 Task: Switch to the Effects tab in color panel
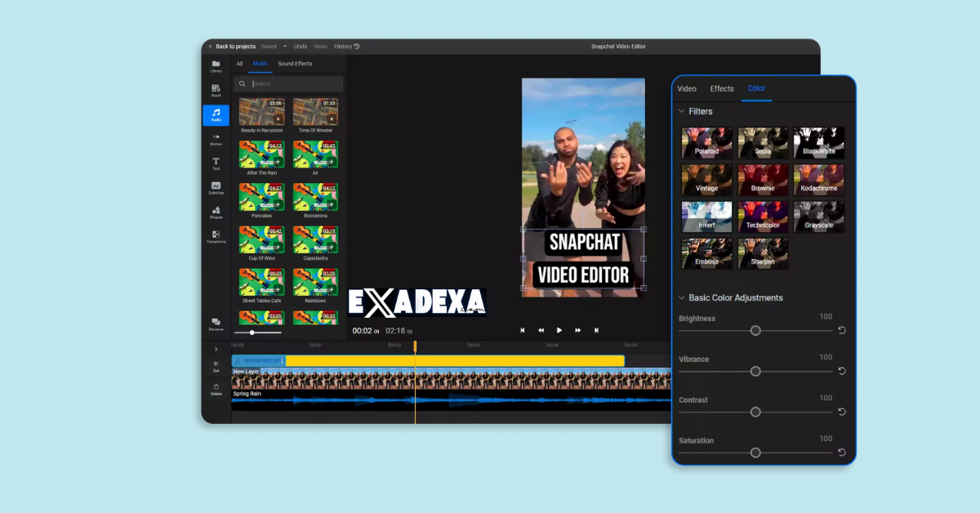pyautogui.click(x=721, y=88)
